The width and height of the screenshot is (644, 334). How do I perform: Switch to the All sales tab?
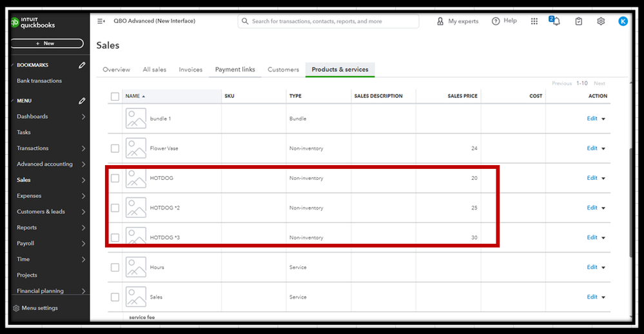click(x=155, y=70)
